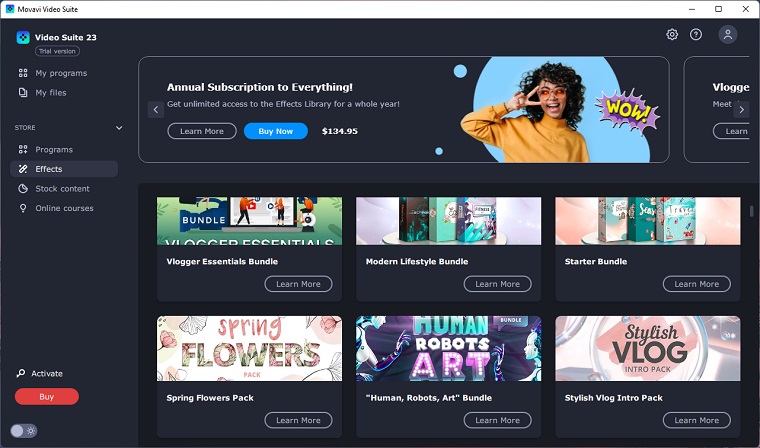The height and width of the screenshot is (448, 760).
Task: Open Online courses page
Action: click(x=64, y=208)
